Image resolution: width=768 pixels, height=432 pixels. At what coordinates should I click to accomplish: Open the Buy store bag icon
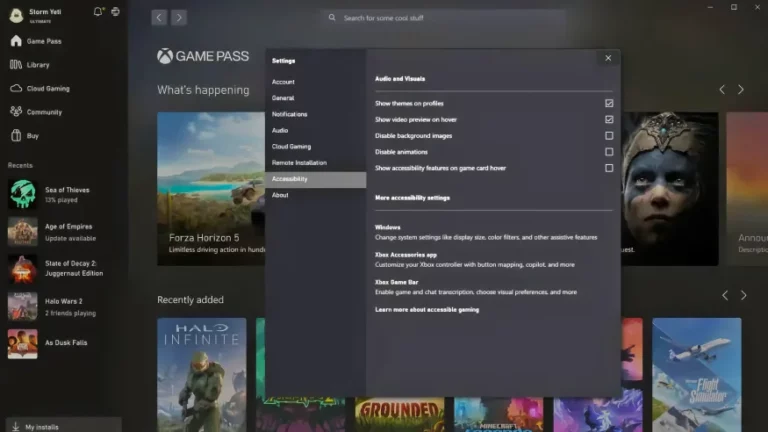[16, 135]
